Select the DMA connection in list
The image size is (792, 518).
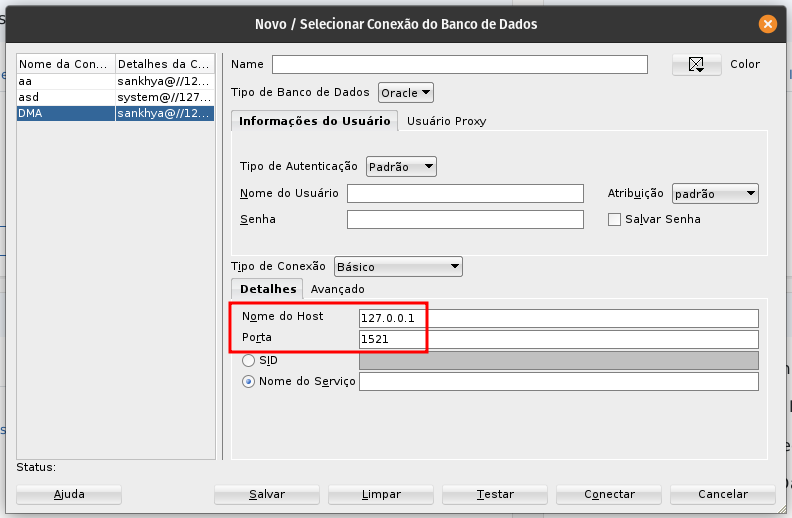pyautogui.click(x=115, y=114)
